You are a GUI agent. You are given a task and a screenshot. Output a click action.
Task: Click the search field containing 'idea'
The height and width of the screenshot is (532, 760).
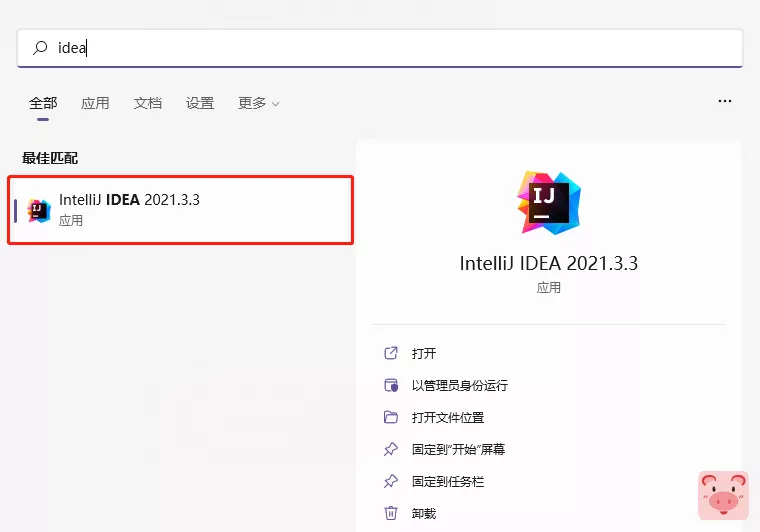[x=380, y=48]
